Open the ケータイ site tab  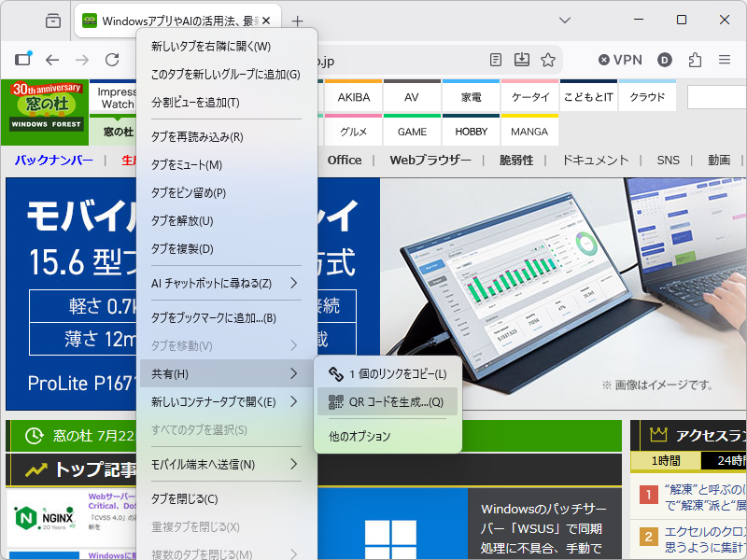click(x=529, y=97)
